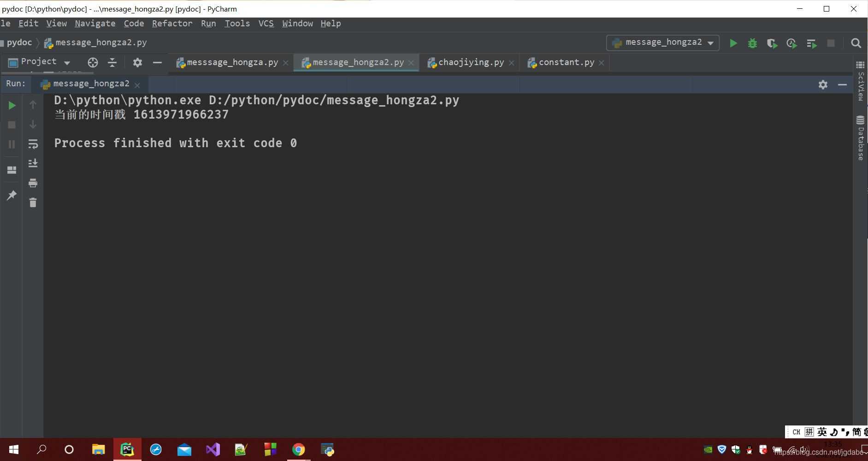Expand the Project view dropdown
The height and width of the screenshot is (461, 868).
point(67,62)
